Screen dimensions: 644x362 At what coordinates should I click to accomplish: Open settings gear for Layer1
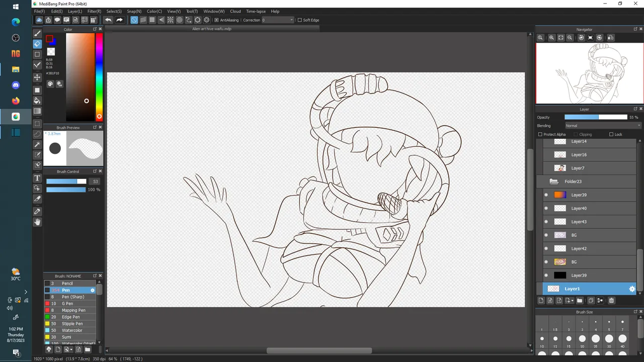(632, 289)
